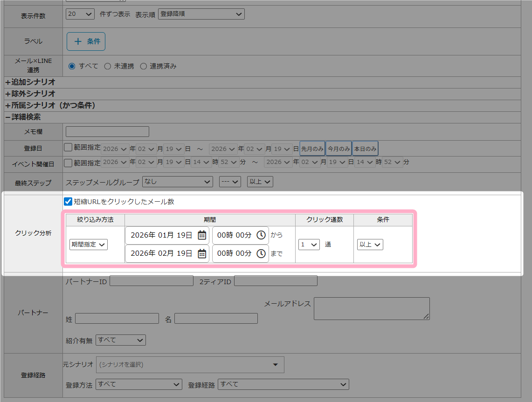Screen dimensions: 532x402
Task: Open the クリック通数 count dropdown
Action: coord(309,244)
